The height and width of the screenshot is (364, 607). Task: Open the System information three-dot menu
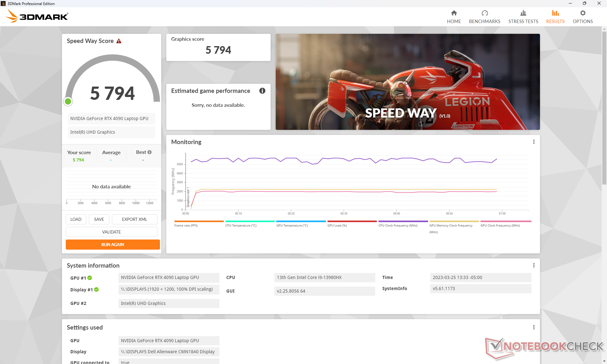(x=534, y=265)
